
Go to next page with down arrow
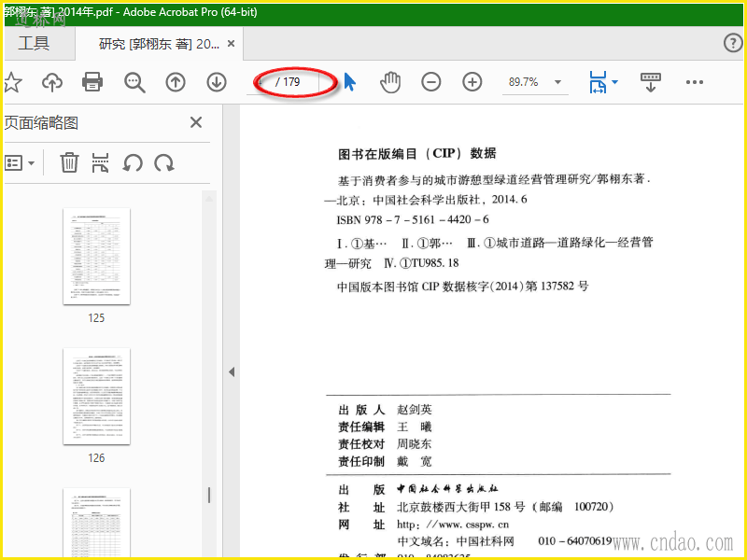tap(217, 82)
